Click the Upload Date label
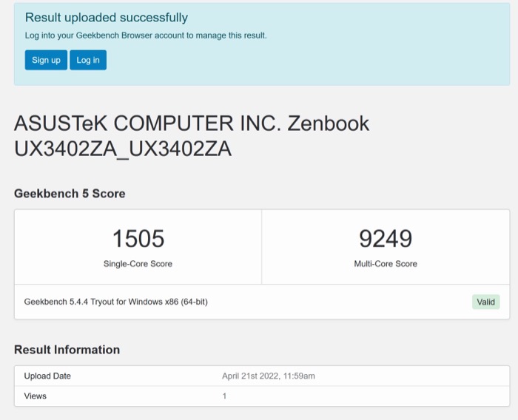 (47, 376)
